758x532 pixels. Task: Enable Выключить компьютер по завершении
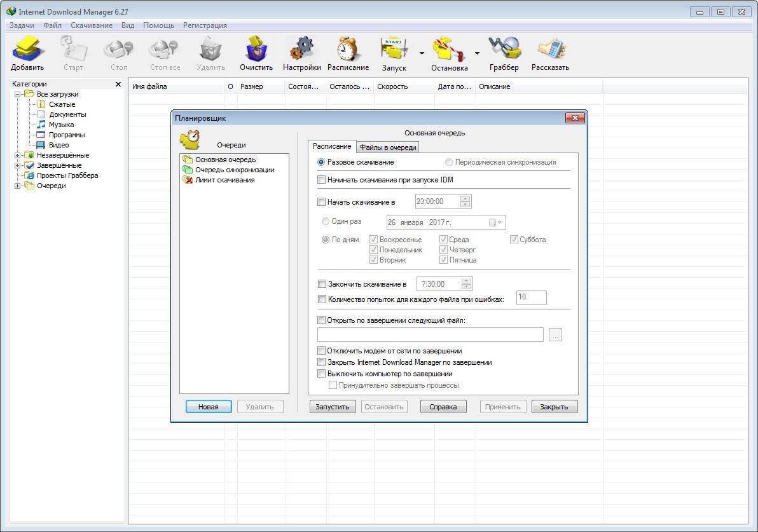[x=322, y=374]
